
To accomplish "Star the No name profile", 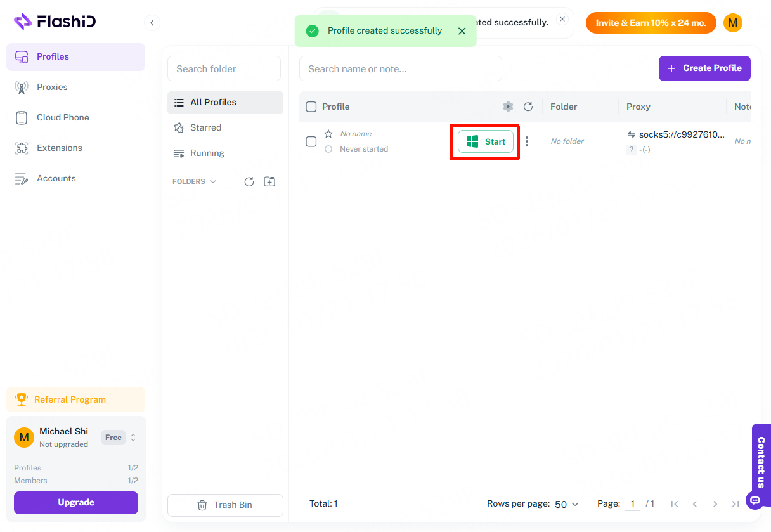I will coord(328,134).
